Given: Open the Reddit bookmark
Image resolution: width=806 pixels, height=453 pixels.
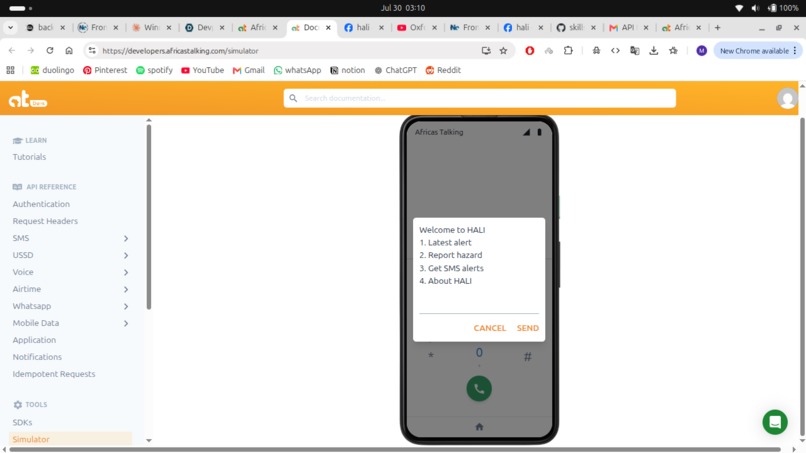Looking at the screenshot, I should (443, 70).
